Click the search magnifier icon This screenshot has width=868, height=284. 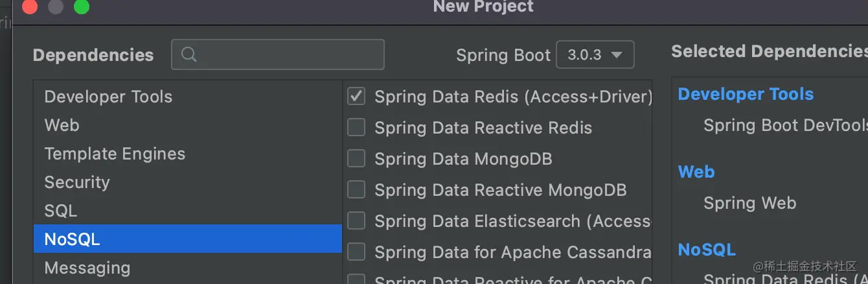(189, 55)
